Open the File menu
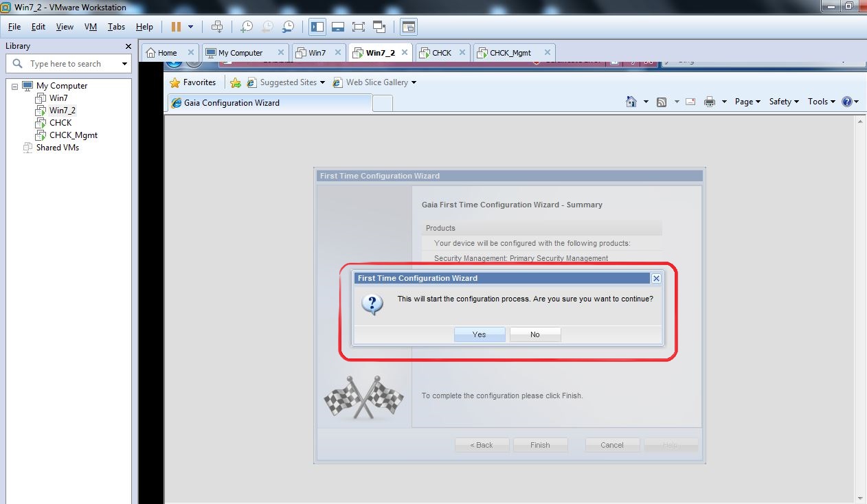The width and height of the screenshot is (867, 504). (14, 27)
